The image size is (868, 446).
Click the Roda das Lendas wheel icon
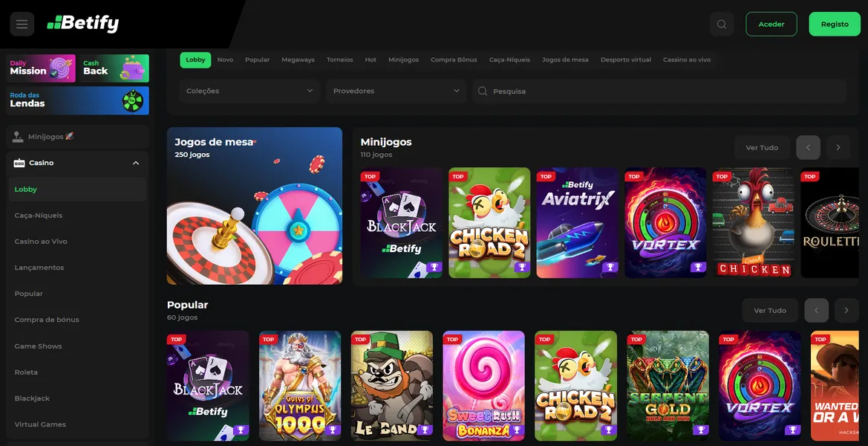click(x=134, y=100)
